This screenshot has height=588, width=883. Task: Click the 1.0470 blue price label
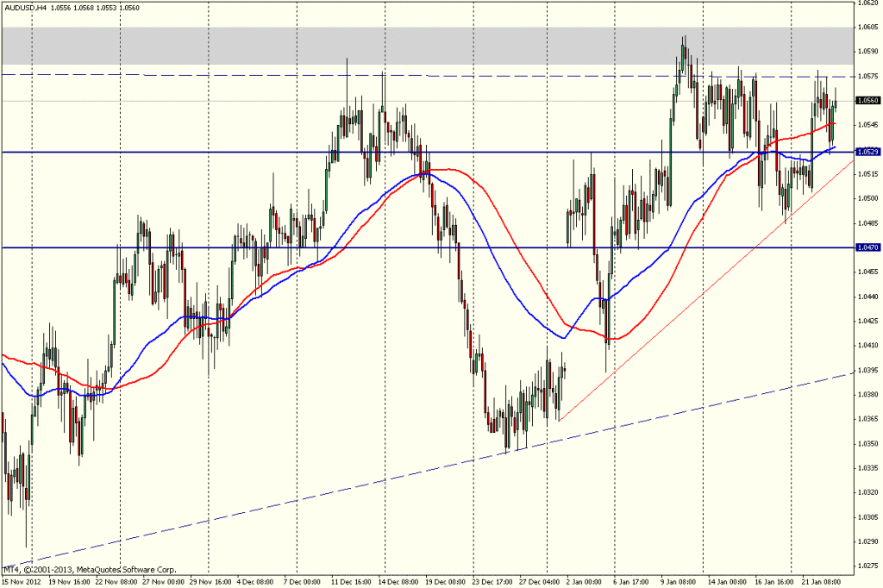click(867, 247)
